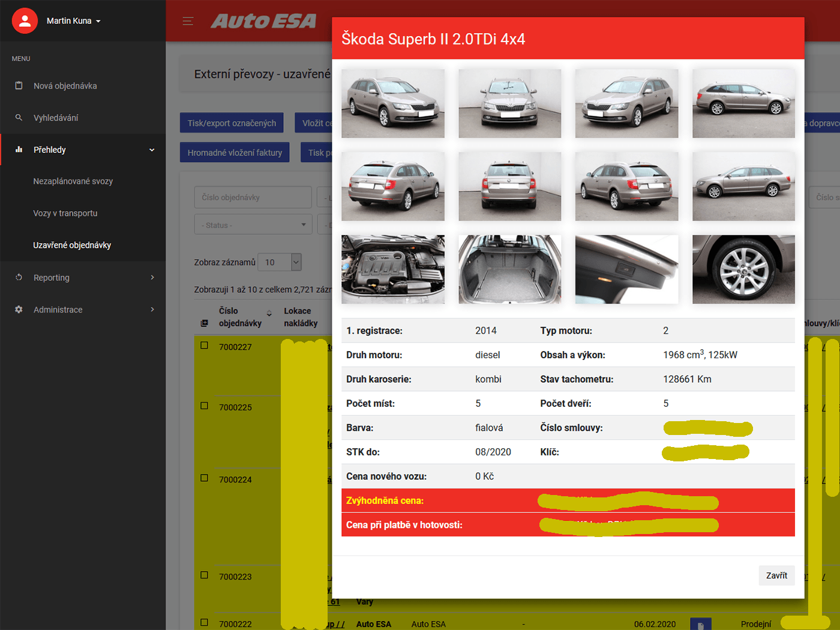Viewport: 840px width, 630px height.
Task: Open the straight front view car photo
Action: coord(510,103)
